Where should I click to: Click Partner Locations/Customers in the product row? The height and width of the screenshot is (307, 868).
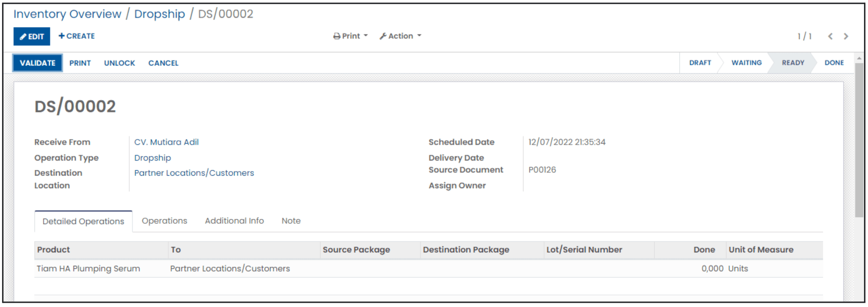click(x=230, y=269)
